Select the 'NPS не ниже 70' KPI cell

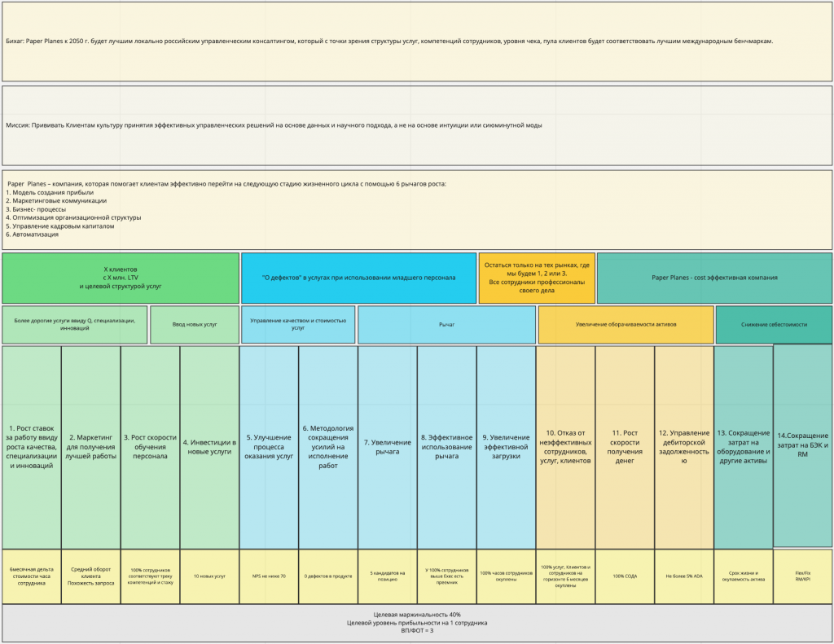(x=269, y=576)
